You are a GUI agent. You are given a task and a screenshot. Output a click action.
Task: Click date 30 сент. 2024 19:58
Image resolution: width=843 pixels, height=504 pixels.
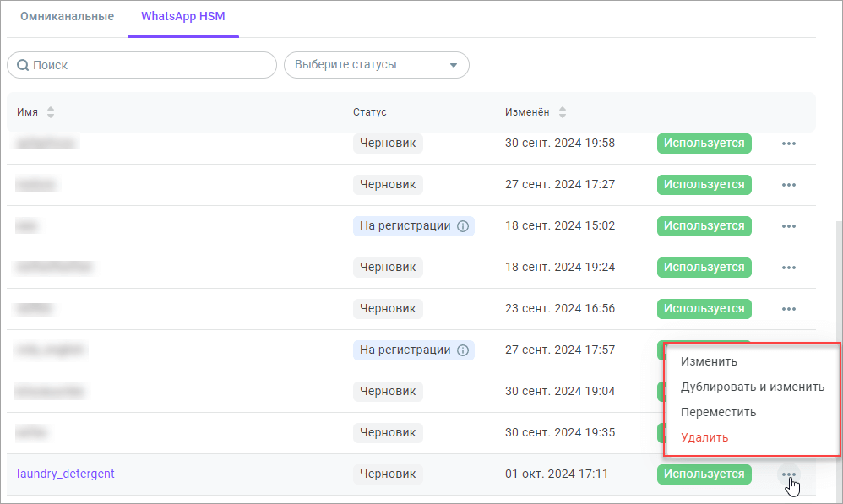(560, 143)
